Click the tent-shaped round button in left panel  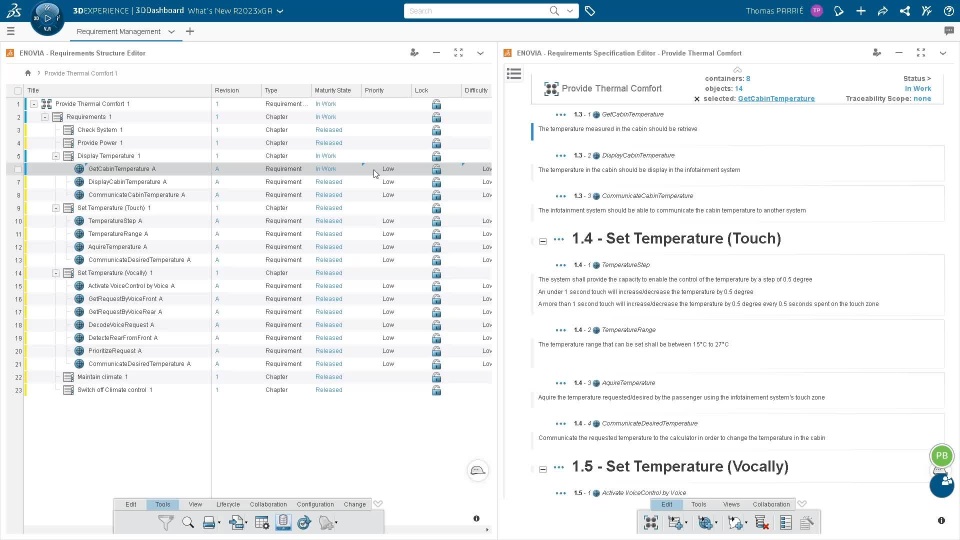pos(478,470)
